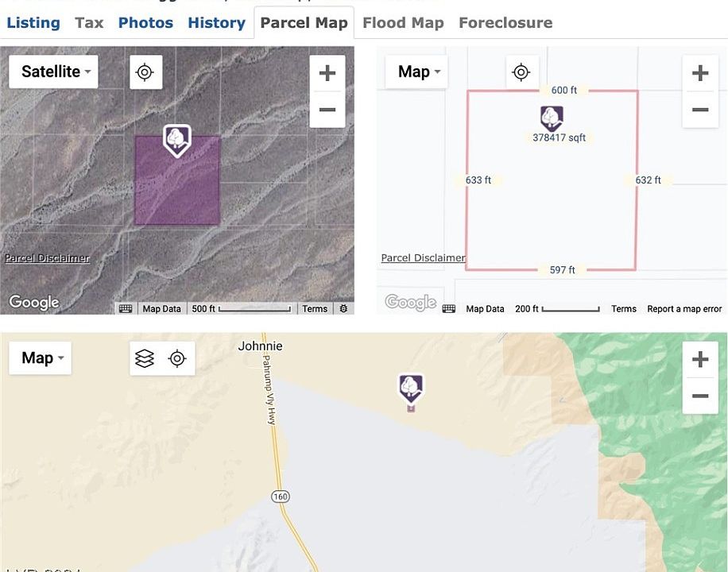This screenshot has width=728, height=572.
Task: Click the property marker on satellite map
Action: [176, 140]
